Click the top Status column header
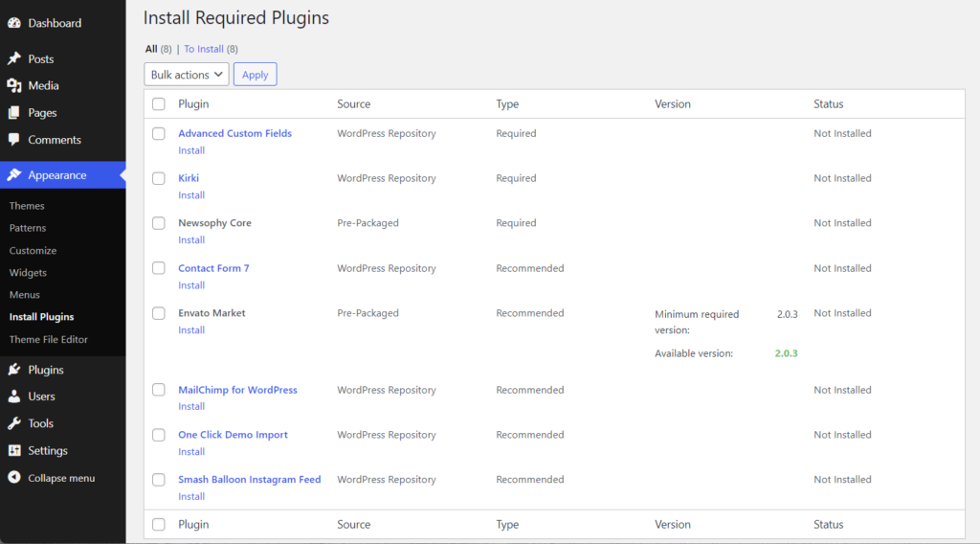 (x=828, y=103)
